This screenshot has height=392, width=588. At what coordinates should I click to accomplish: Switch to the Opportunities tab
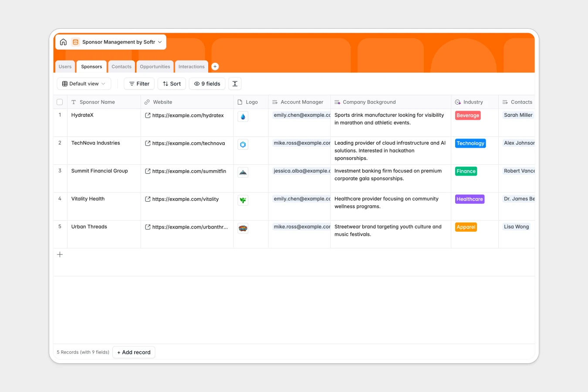tap(155, 66)
